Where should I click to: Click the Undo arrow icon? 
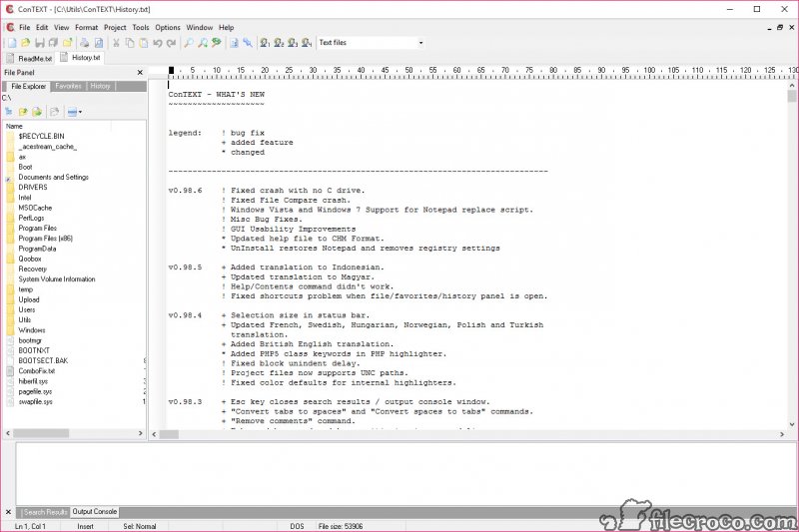(x=158, y=43)
